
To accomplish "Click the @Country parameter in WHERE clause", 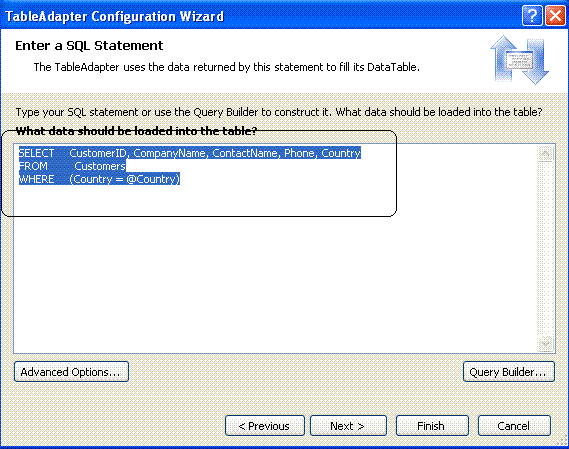I will click(151, 179).
